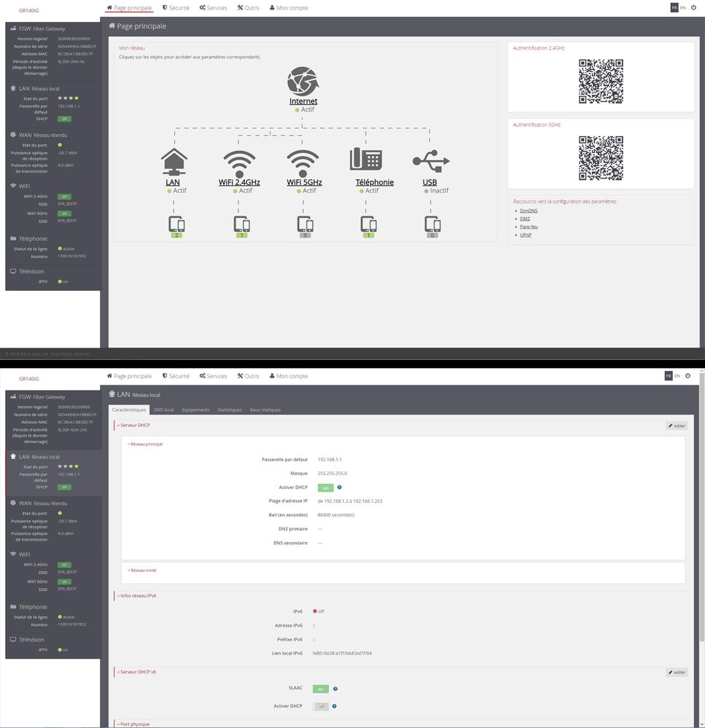Click editer button for Serveur DHCP v6

tap(677, 672)
